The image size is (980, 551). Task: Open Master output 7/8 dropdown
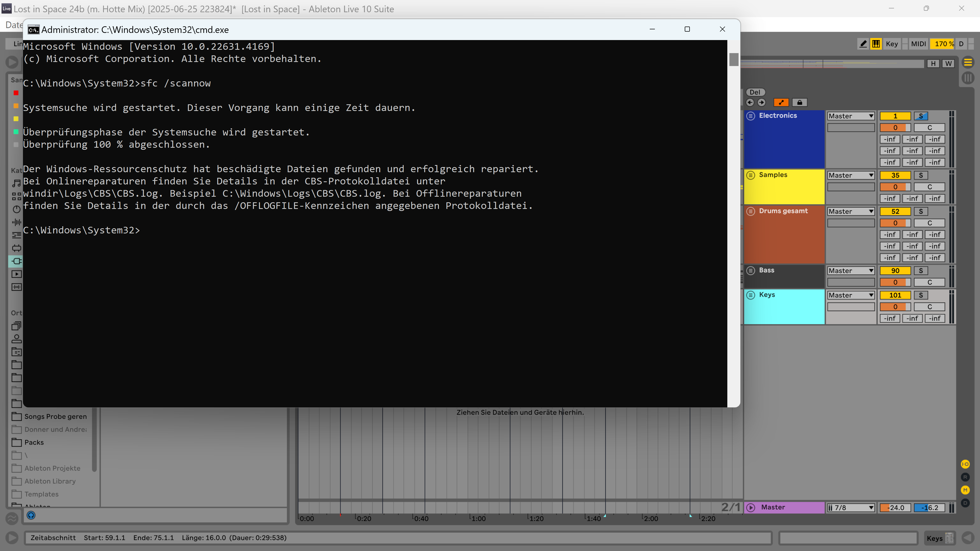851,508
